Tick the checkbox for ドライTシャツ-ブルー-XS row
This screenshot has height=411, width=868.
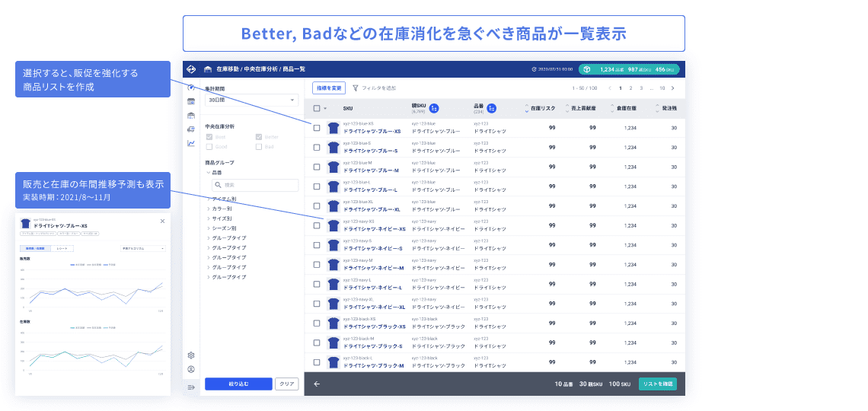(x=317, y=128)
